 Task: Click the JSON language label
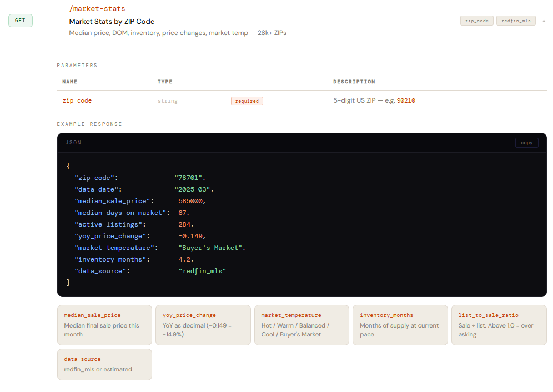[73, 143]
